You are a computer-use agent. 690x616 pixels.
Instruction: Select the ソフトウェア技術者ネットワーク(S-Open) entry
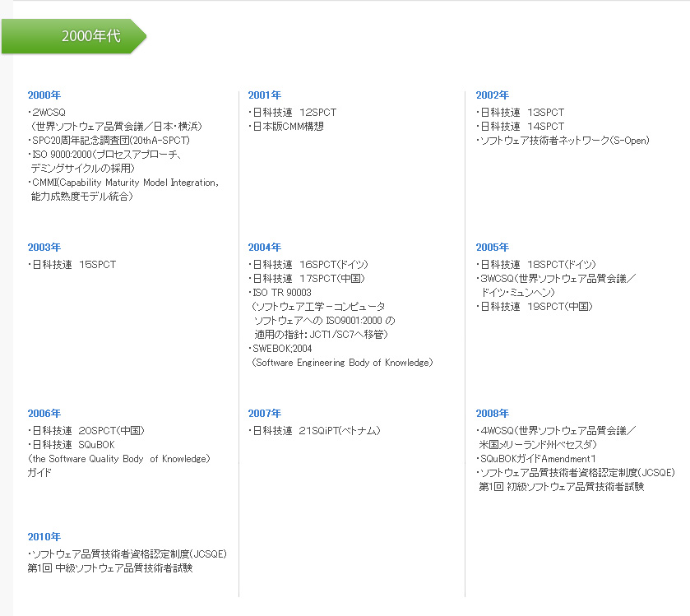[x=563, y=141]
